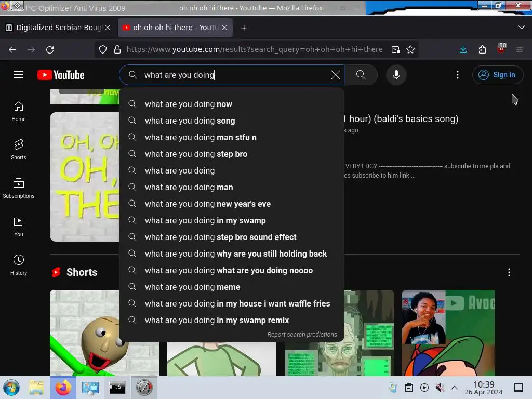The height and width of the screenshot is (399, 532).
Task: Show site security padlock info
Action: point(117,50)
